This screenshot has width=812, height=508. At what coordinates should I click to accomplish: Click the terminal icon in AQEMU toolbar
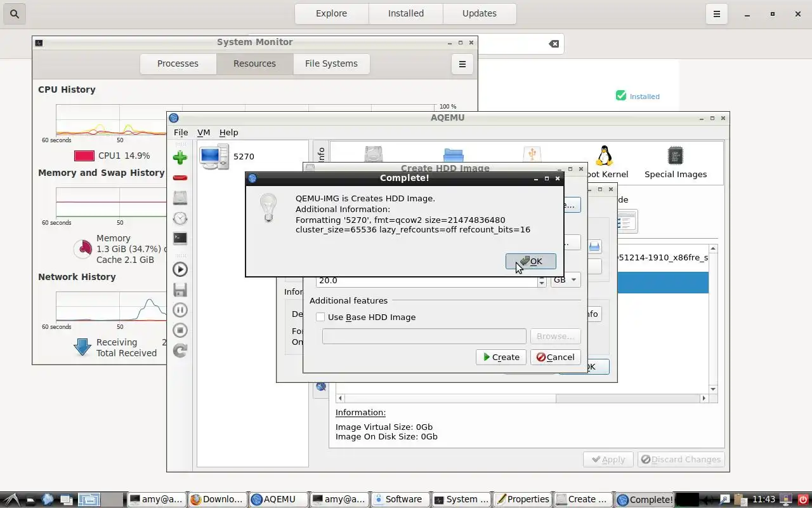click(180, 239)
